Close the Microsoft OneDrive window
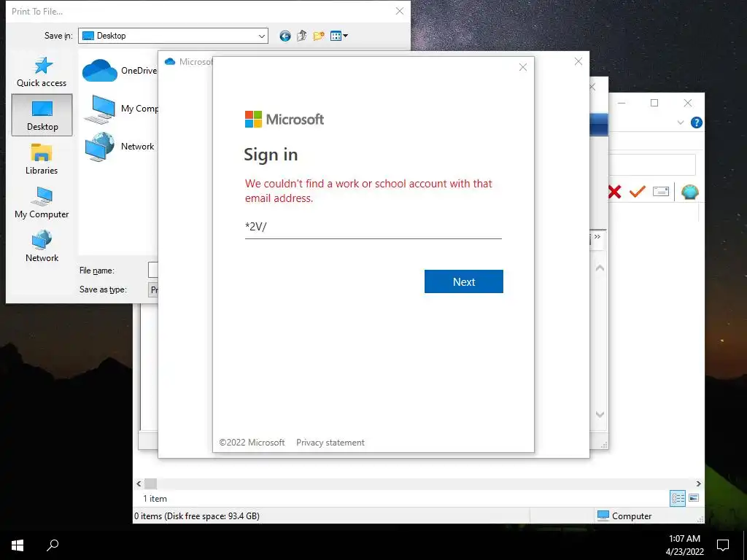747x560 pixels. click(578, 61)
